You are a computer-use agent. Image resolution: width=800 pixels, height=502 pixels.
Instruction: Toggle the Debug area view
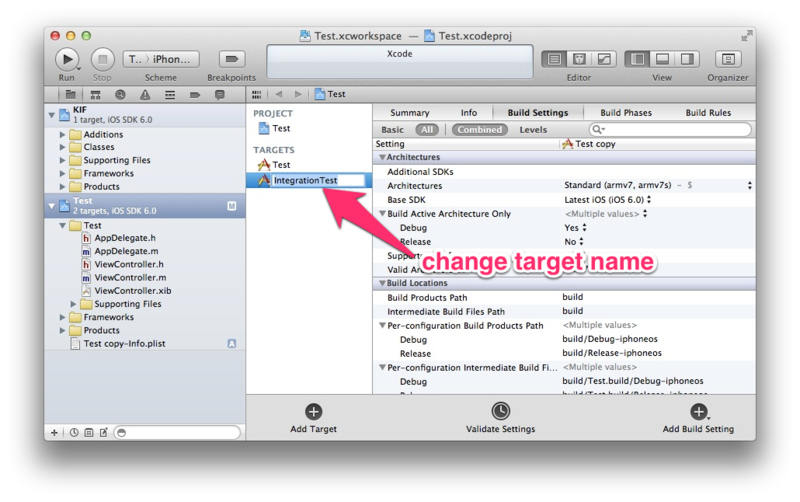pos(662,59)
